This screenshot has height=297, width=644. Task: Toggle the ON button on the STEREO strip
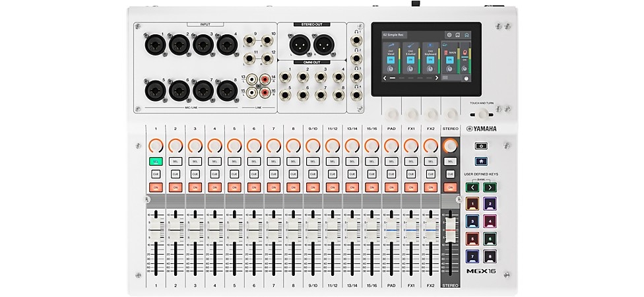[x=451, y=187]
